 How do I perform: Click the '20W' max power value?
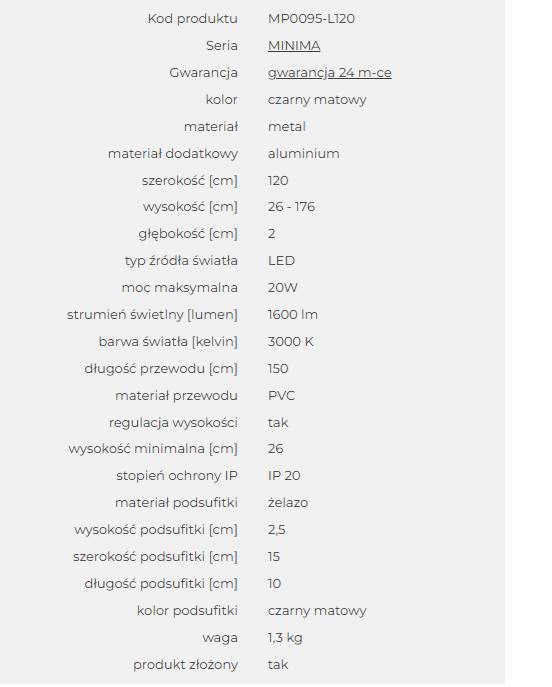point(283,288)
